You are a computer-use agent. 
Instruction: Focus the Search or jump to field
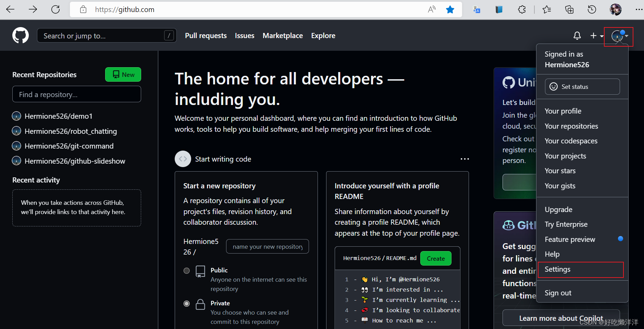click(107, 35)
